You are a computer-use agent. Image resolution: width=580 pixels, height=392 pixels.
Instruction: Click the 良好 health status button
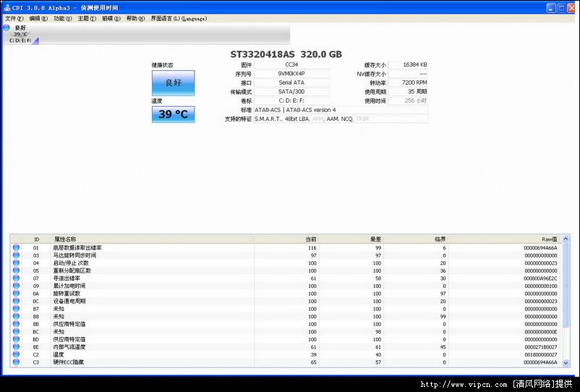[173, 83]
